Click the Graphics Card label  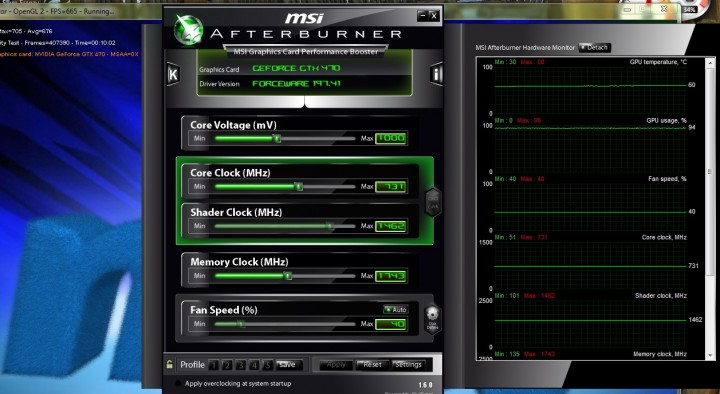coord(219,69)
